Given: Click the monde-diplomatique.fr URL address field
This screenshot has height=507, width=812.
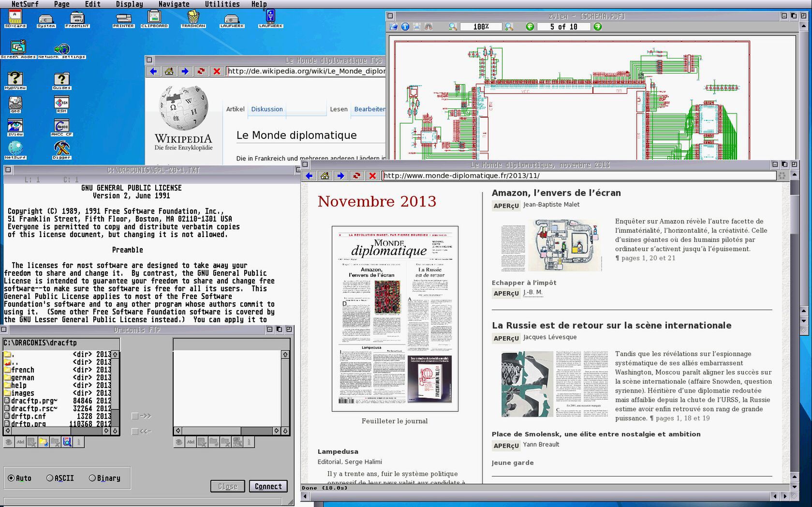Looking at the screenshot, I should (578, 176).
